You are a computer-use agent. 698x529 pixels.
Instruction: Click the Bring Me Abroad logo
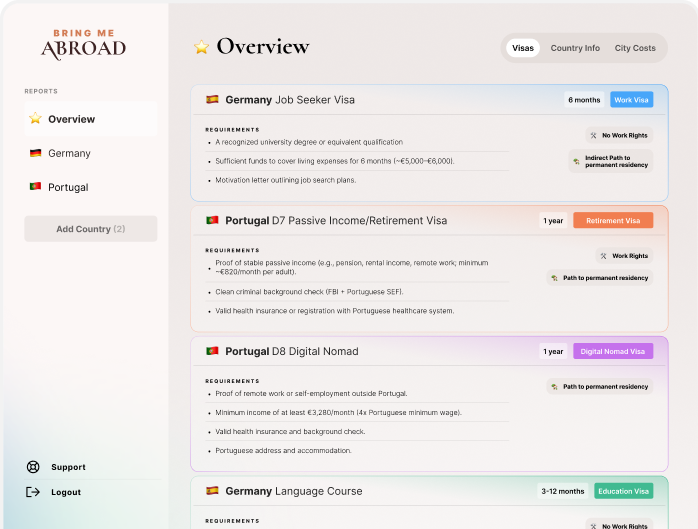(x=83, y=44)
